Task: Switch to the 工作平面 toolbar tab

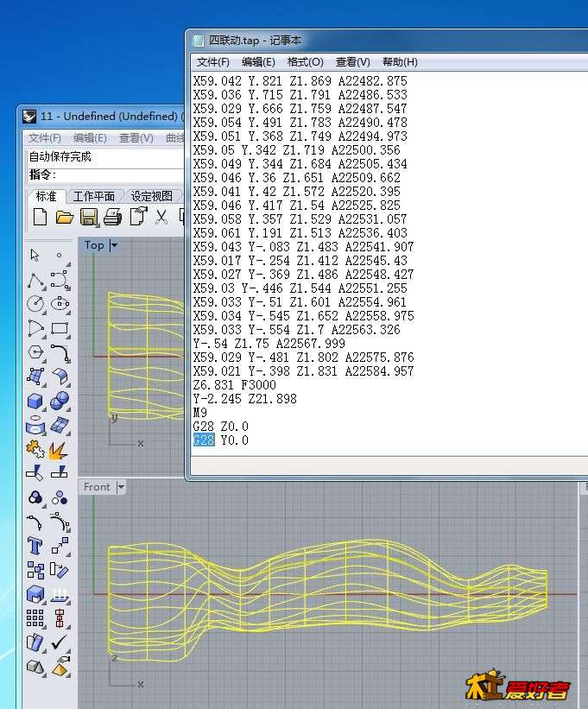Action: (93, 196)
